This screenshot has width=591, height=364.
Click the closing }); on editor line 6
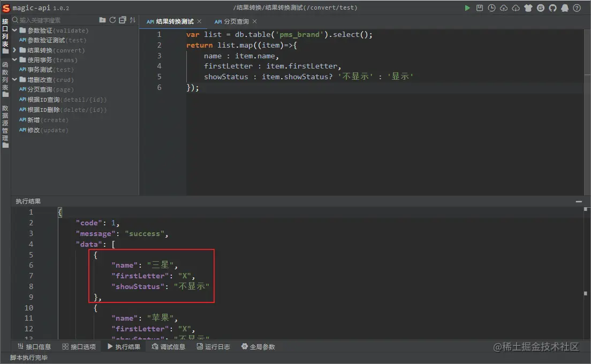pos(192,87)
